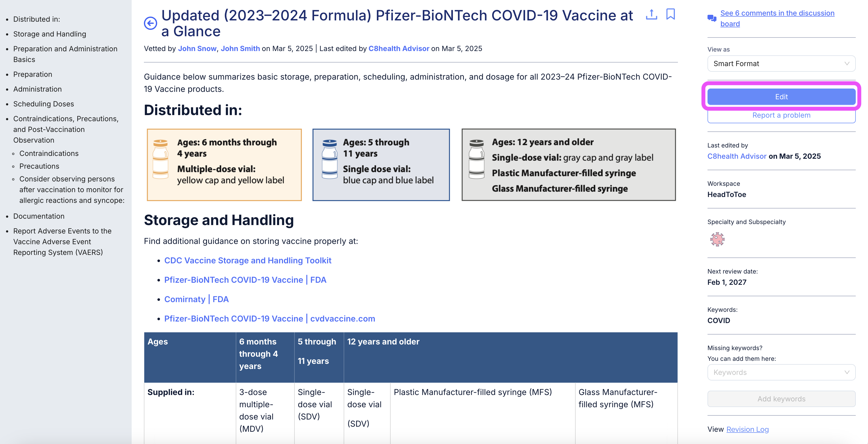Click the yellow cap vial image
Image resolution: width=868 pixels, height=444 pixels.
click(160, 159)
